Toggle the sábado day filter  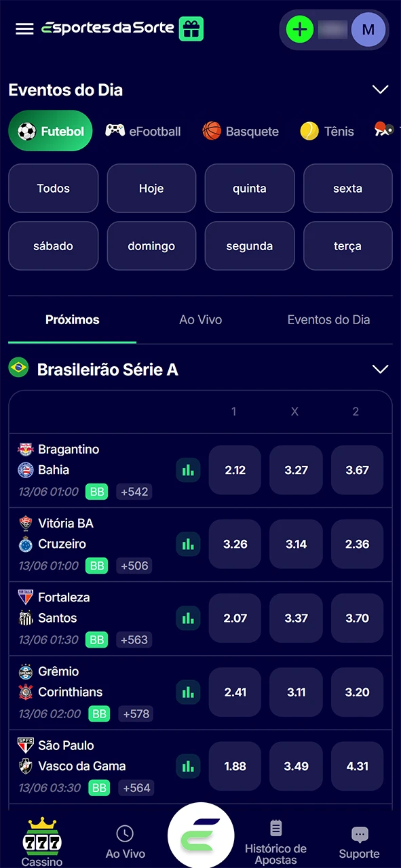53,245
